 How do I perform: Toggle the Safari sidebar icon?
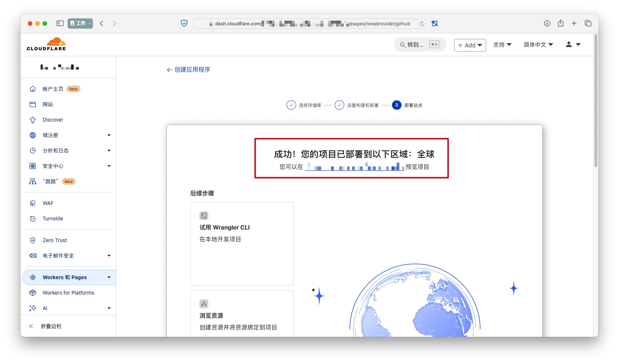tap(60, 24)
